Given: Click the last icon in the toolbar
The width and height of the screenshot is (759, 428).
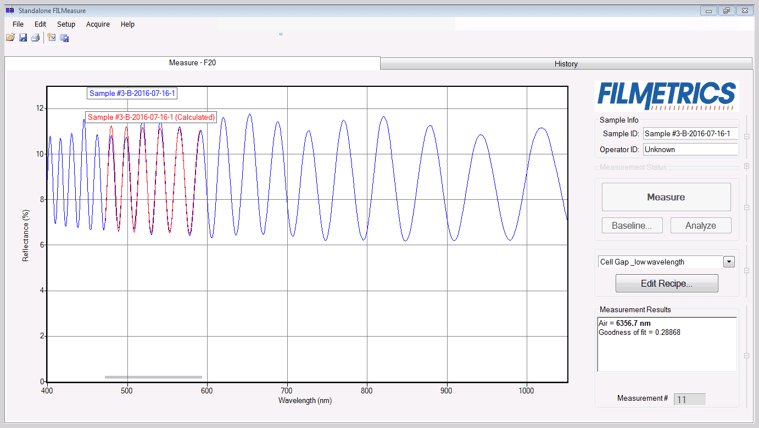Looking at the screenshot, I should tap(65, 38).
